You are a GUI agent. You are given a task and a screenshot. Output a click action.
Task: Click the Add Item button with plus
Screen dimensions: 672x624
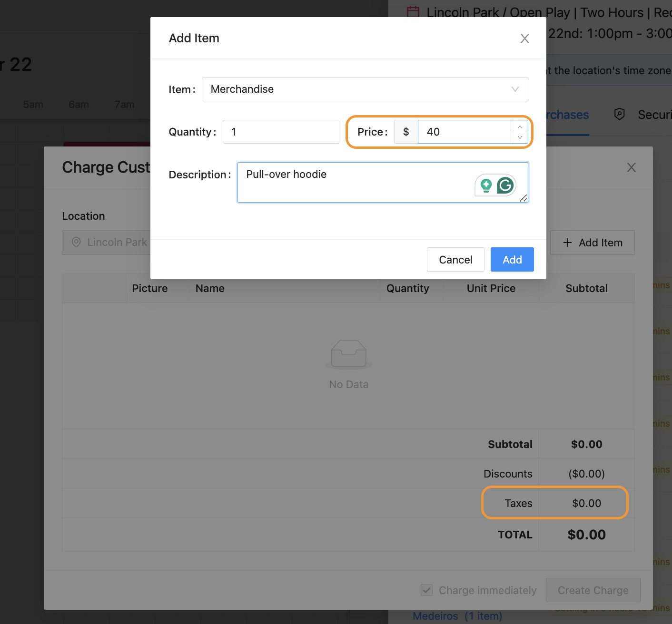point(592,243)
